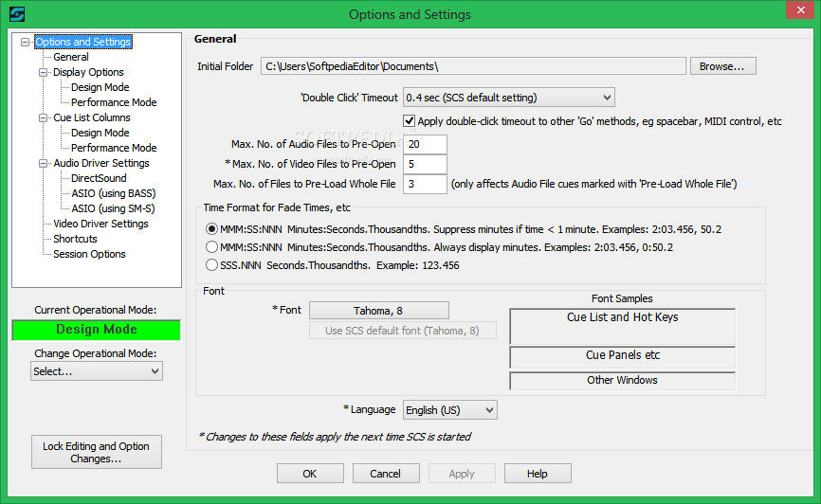Click the SCS application icon in title bar
The width and height of the screenshot is (821, 504).
point(17,14)
